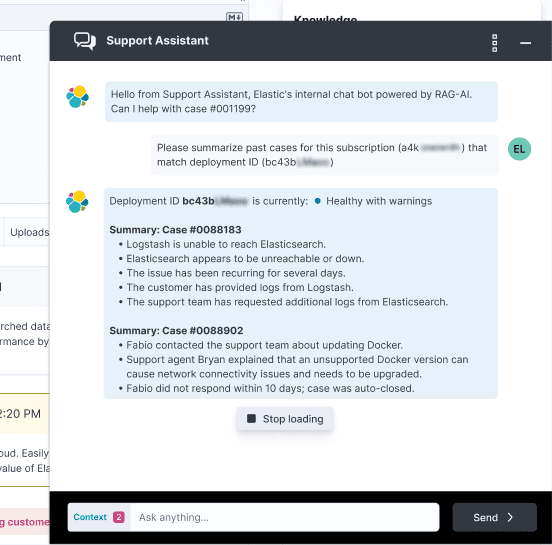Click the Elastic logo avatar beside deployment summary
The height and width of the screenshot is (545, 552).
point(77,201)
